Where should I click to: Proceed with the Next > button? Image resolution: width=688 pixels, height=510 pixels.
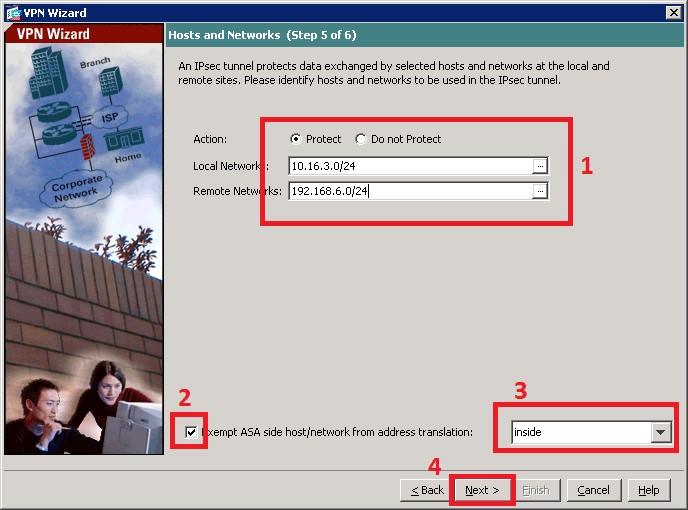coord(482,490)
